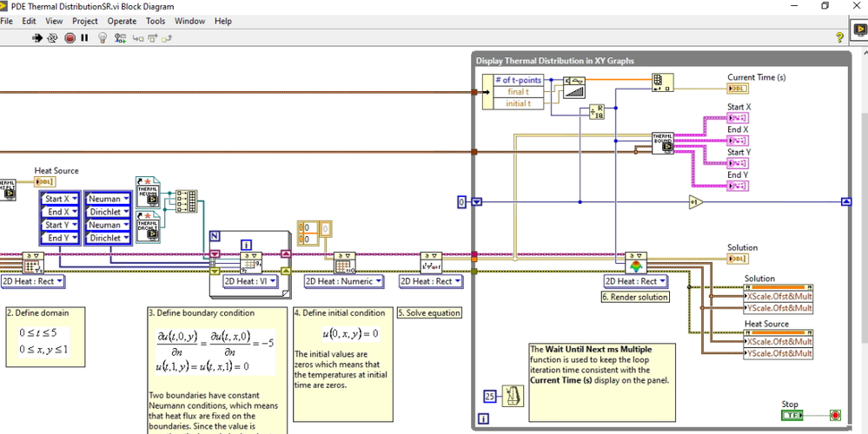Select the THERML NEUMN static VI reference
Image resolution: width=868 pixels, height=434 pixels.
click(x=147, y=193)
